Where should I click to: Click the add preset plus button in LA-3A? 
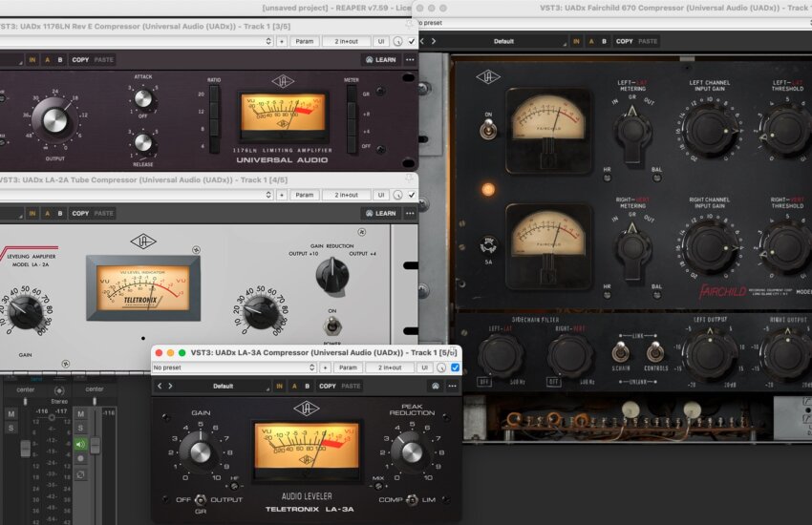point(324,367)
